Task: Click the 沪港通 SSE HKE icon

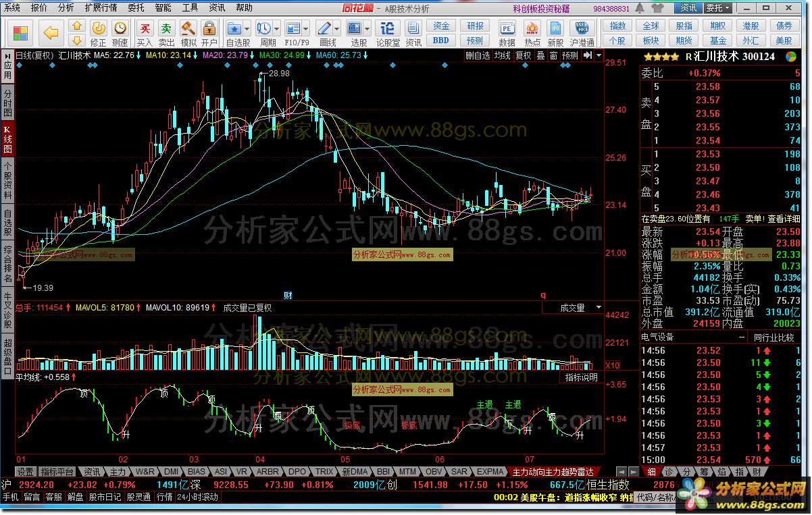Action: (x=581, y=28)
